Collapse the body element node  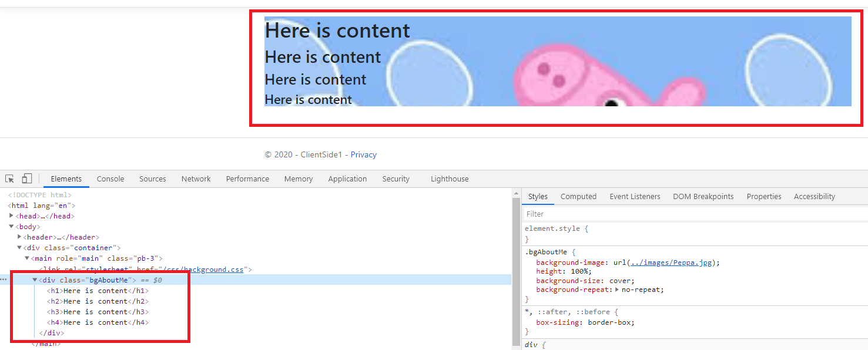coord(11,227)
